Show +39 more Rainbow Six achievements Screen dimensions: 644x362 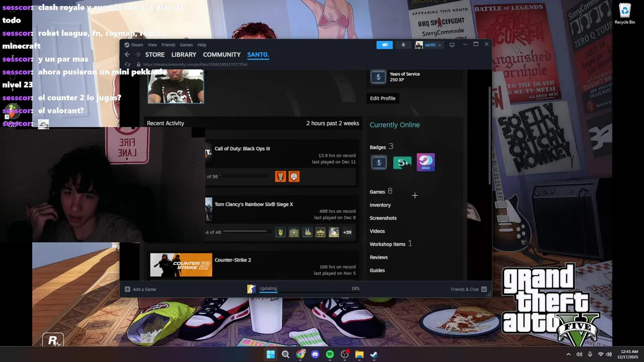click(x=347, y=232)
